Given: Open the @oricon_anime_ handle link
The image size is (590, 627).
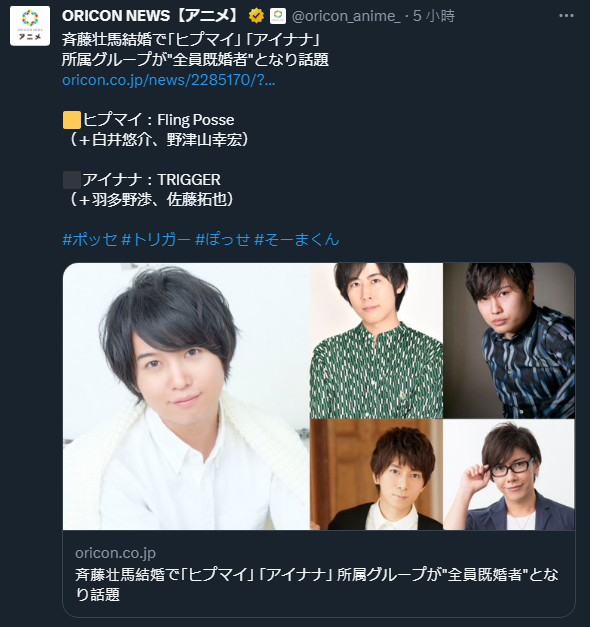Looking at the screenshot, I should pyautogui.click(x=346, y=16).
